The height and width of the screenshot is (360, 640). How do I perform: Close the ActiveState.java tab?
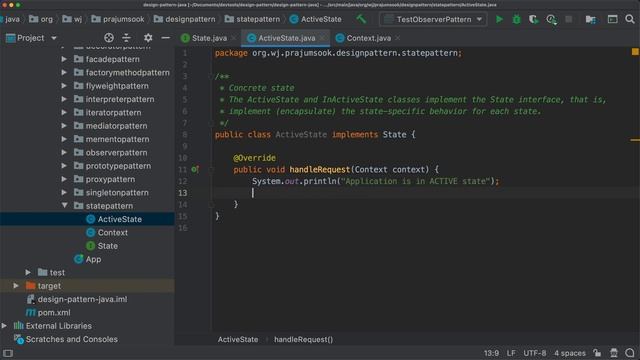[322, 38]
